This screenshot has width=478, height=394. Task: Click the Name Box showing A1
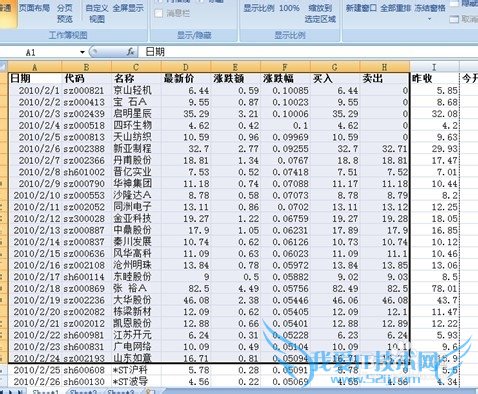tap(40, 52)
